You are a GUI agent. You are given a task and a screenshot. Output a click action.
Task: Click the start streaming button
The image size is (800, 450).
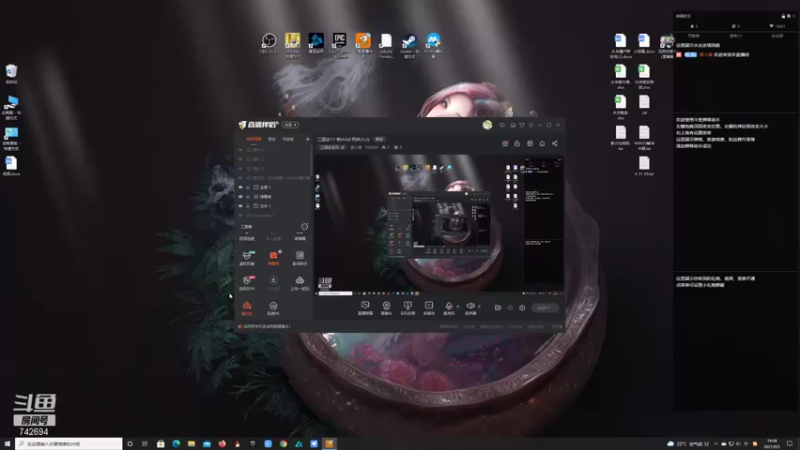coord(544,308)
